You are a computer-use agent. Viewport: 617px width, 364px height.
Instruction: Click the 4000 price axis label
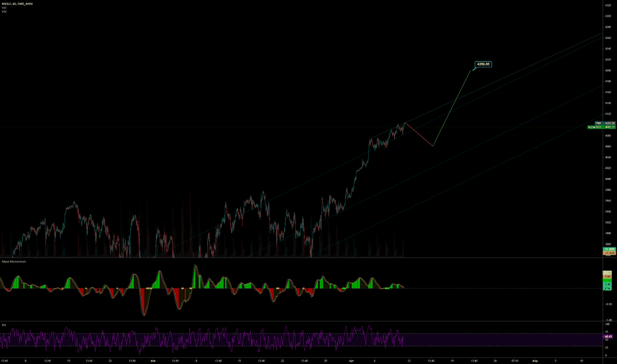608,179
